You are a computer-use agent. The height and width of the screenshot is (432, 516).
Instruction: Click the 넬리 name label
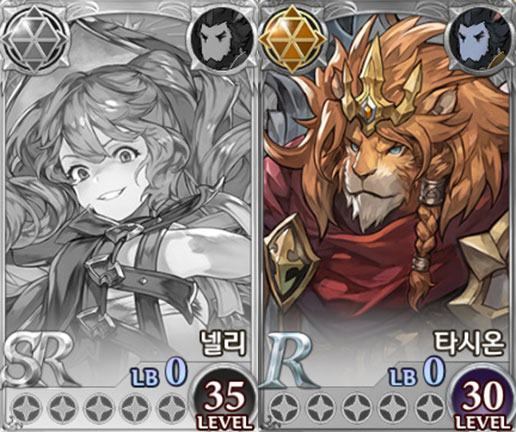[x=223, y=343]
